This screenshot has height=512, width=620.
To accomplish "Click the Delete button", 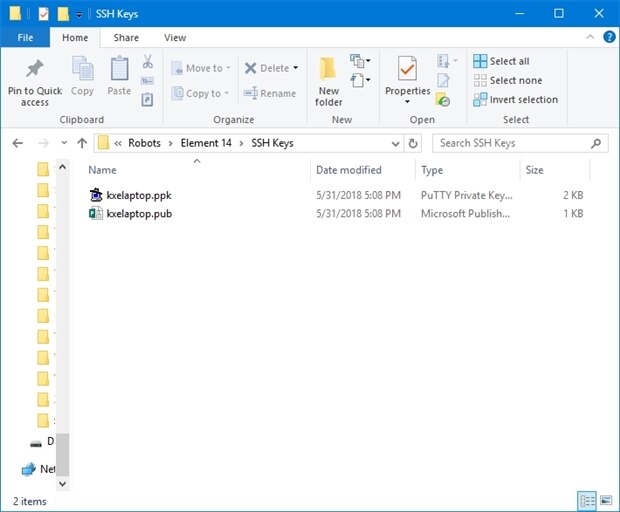I will [267, 68].
